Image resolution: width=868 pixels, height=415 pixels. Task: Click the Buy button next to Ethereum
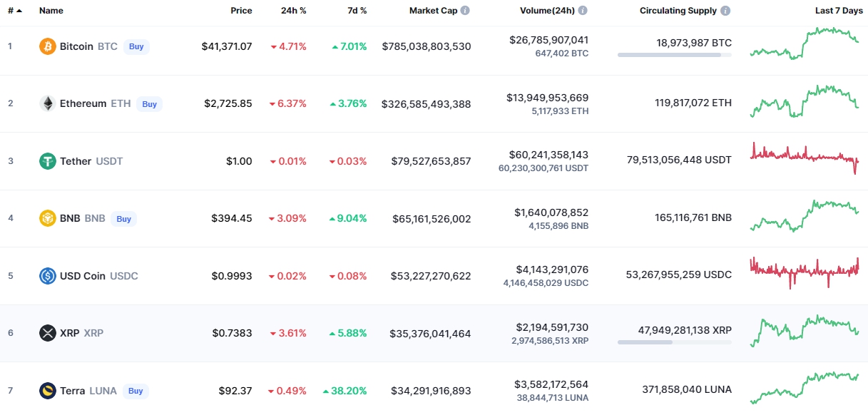[149, 104]
